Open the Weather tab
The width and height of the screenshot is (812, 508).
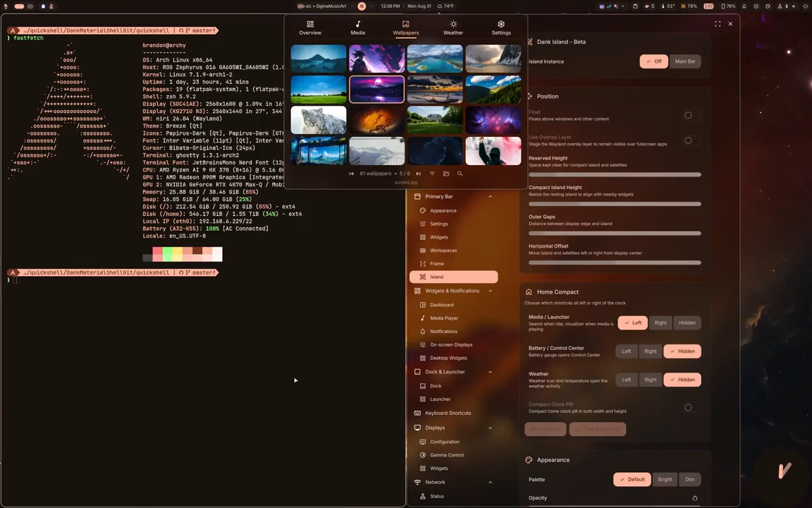pos(453,28)
